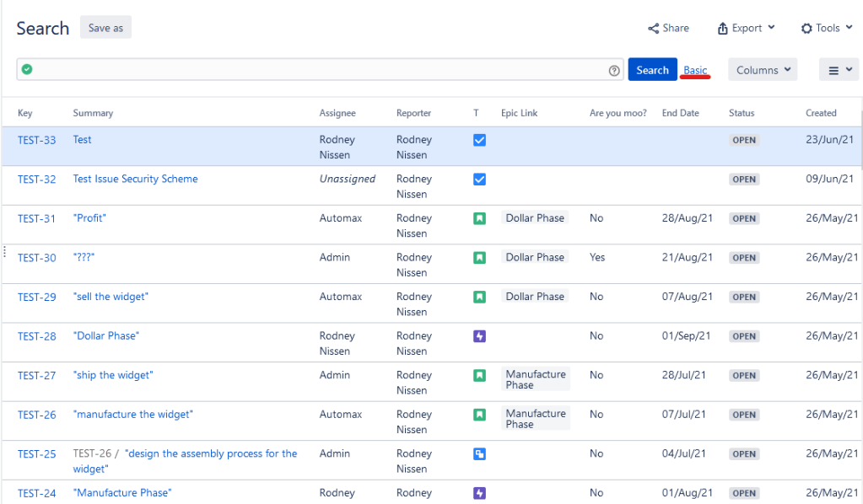
Task: Open the Export dropdown menu
Action: (746, 28)
